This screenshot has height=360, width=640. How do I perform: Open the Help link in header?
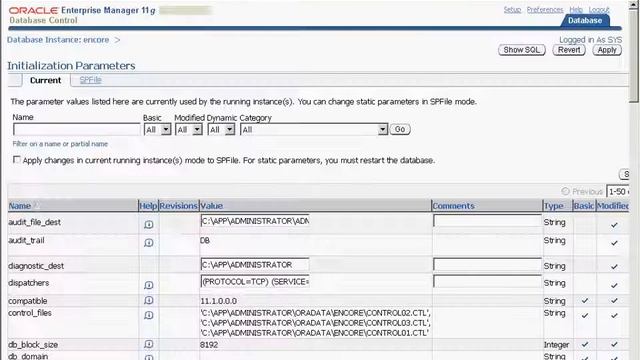pyautogui.click(x=576, y=9)
